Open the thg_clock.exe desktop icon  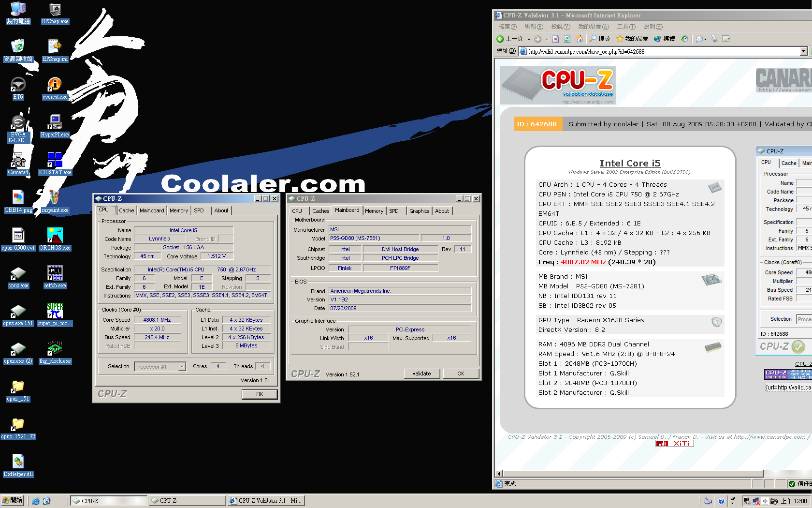[55, 353]
